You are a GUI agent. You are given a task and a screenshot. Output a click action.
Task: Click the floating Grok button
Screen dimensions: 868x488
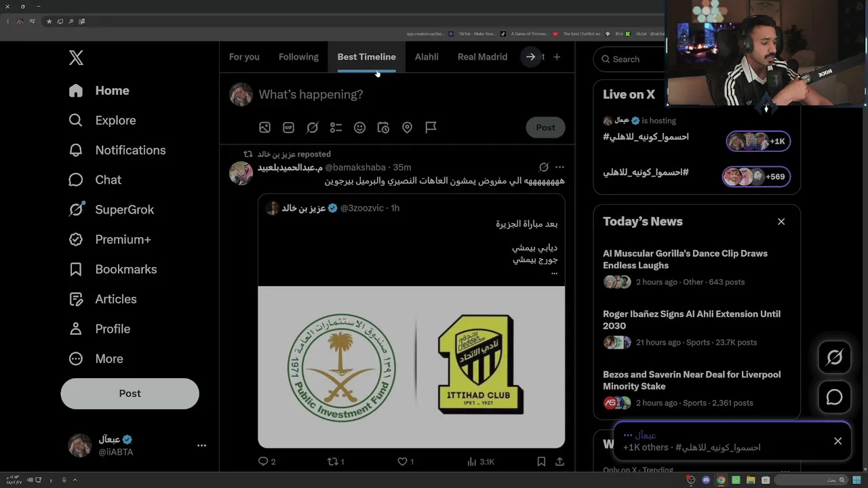pos(834,357)
